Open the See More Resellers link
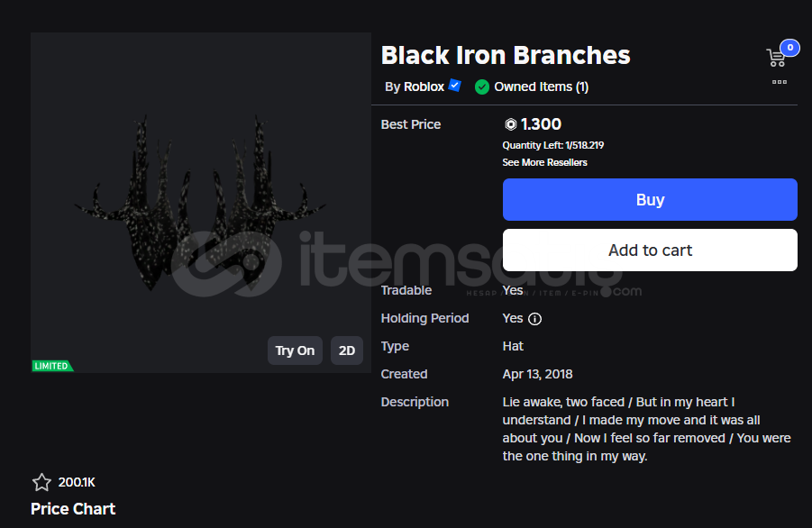The width and height of the screenshot is (812, 528). tap(544, 162)
